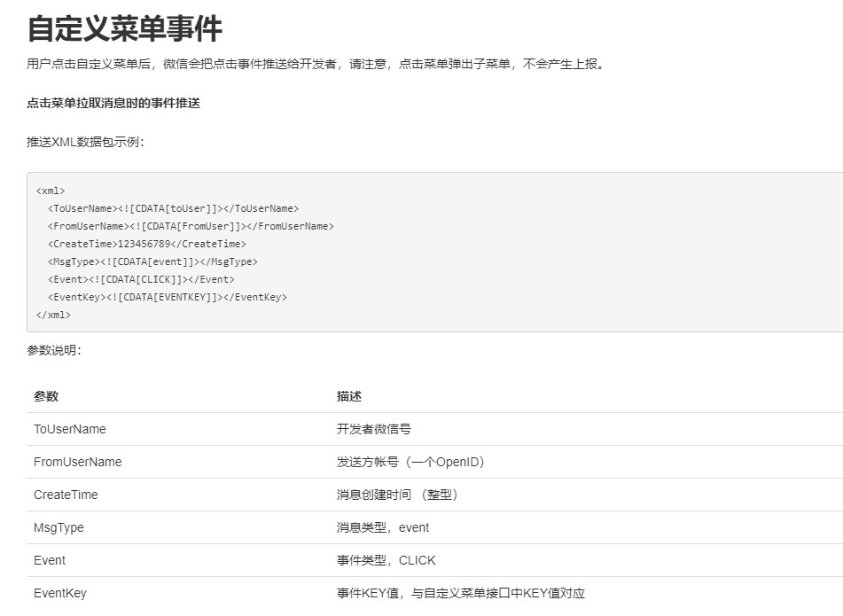Click the intro sentence starting 用户点击自定义菜单后
The image size is (843, 616).
(316, 64)
